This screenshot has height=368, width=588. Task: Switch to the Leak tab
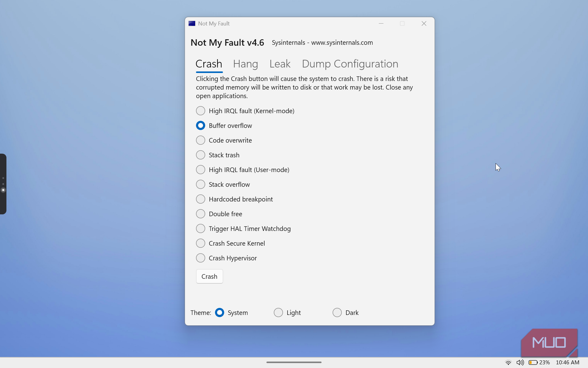(x=280, y=64)
